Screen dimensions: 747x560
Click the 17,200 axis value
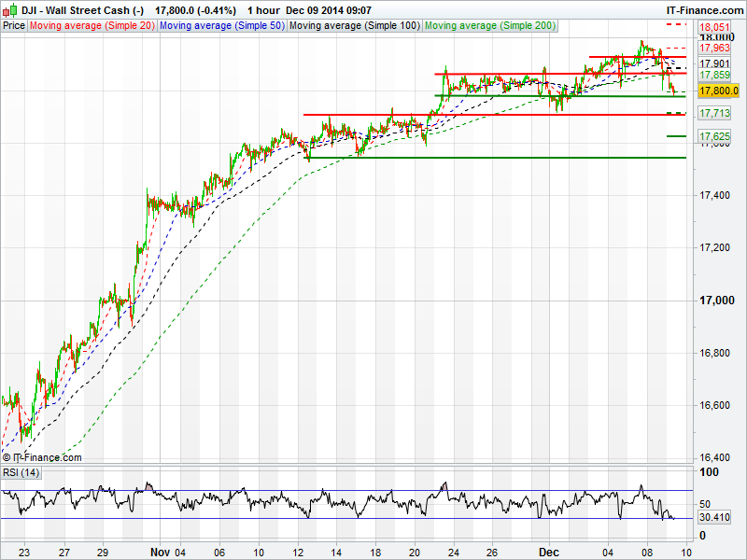coord(714,247)
